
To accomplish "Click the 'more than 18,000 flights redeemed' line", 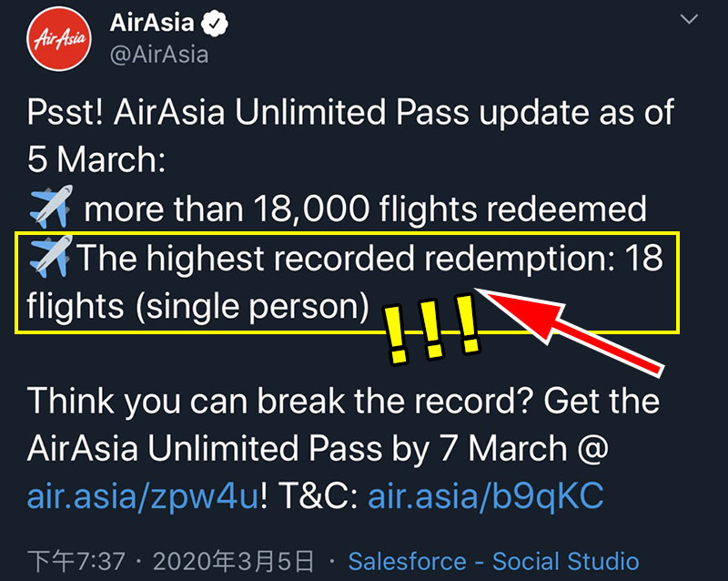I will 366,209.
